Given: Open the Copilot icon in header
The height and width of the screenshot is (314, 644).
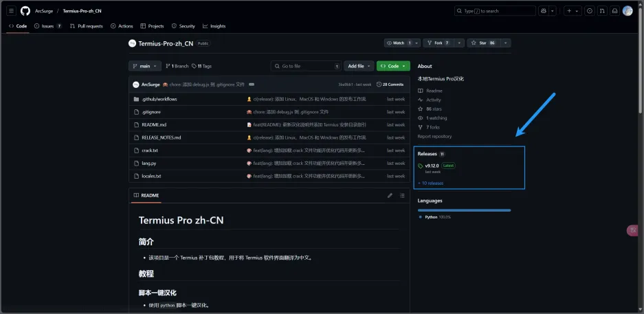Looking at the screenshot, I should pyautogui.click(x=544, y=11).
